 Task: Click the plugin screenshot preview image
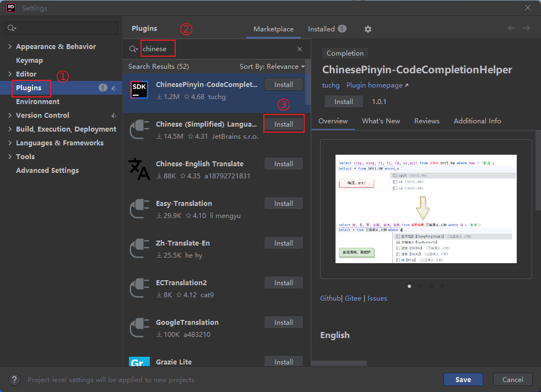pos(426,209)
